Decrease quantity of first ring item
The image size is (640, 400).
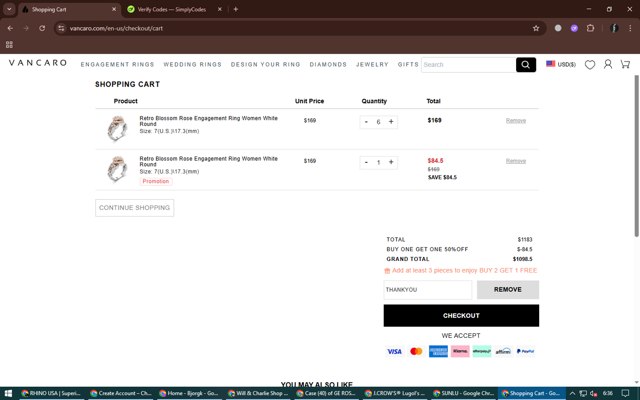[366, 122]
